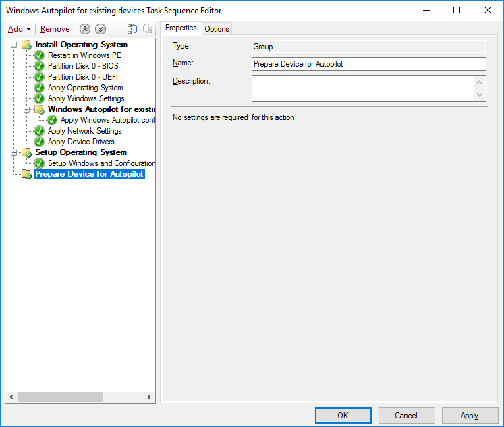This screenshot has width=504, height=427.
Task: Select the Restart in Windows PE step
Action: coord(84,55)
